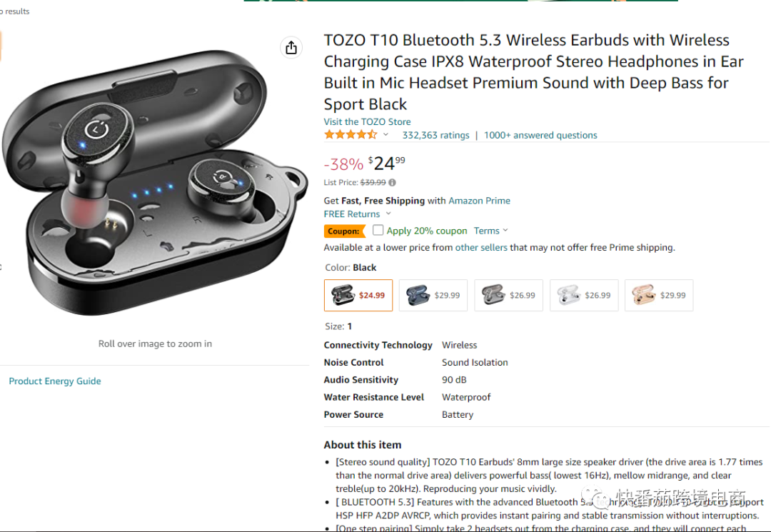
Task: Open the 332,363 ratings link
Action: [x=435, y=135]
